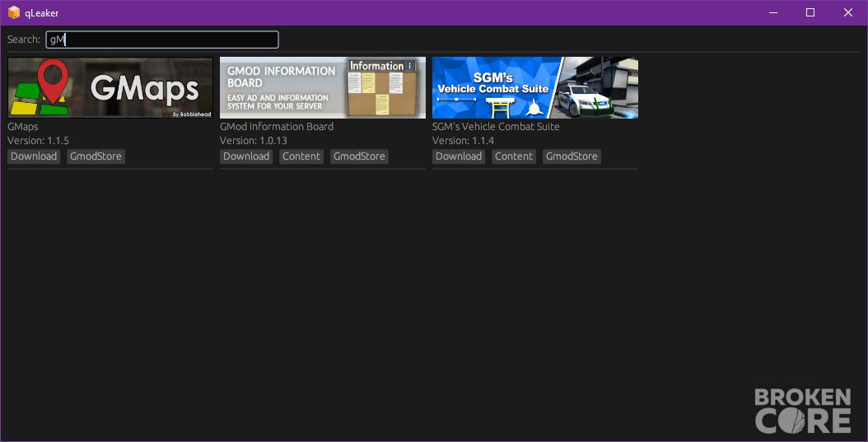Open the GMaps banner thumbnail

(x=110, y=87)
